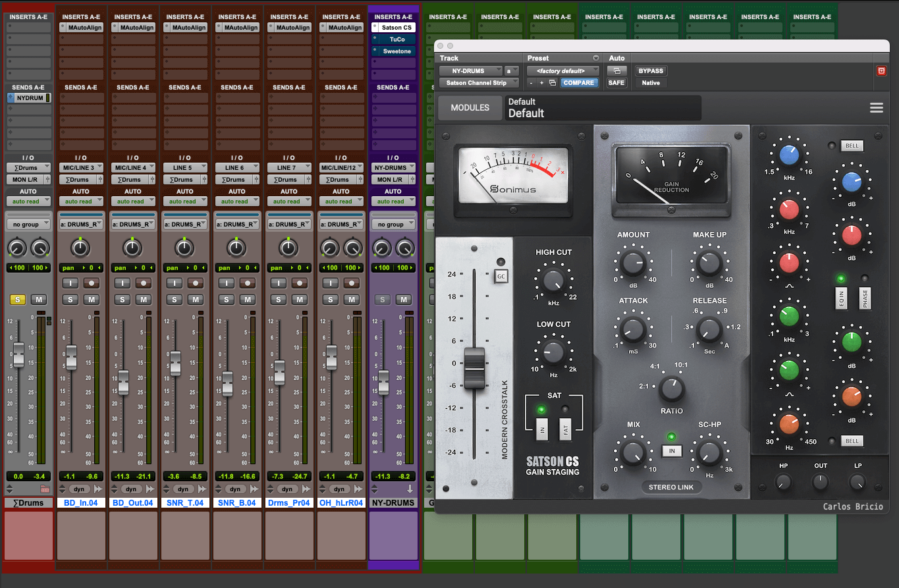The width and height of the screenshot is (899, 588).
Task: Click the red target plug-in button
Action: (881, 70)
